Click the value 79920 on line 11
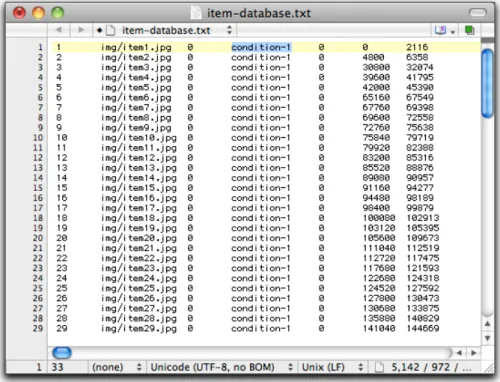This screenshot has width=500, height=382. (376, 148)
